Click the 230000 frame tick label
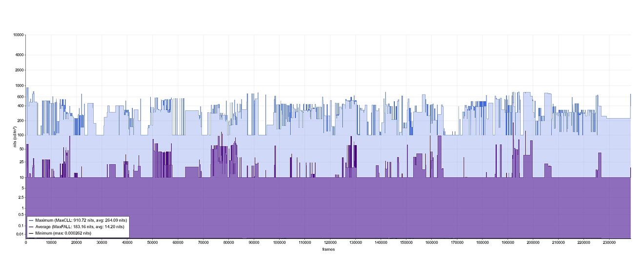This screenshot has width=644, height=258. tap(609, 242)
